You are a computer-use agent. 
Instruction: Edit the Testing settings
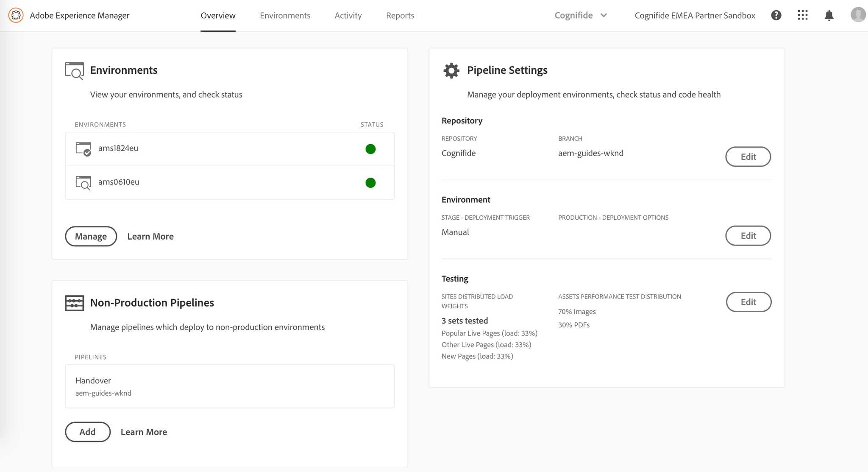tap(748, 302)
